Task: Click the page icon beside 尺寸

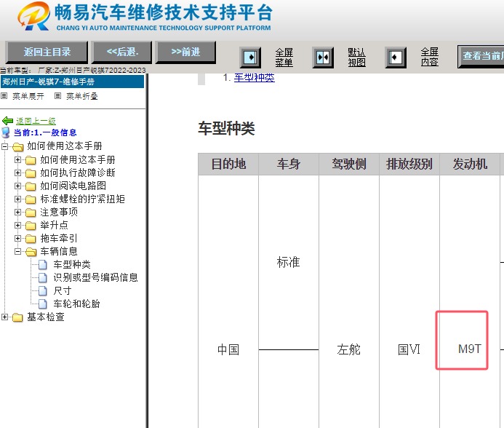Action: (x=43, y=291)
